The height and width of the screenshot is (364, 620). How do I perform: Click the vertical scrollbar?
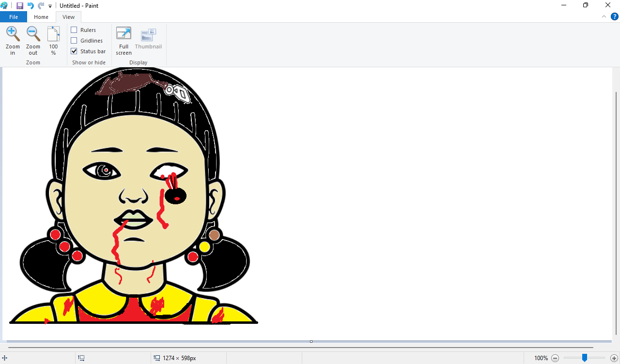click(x=616, y=213)
